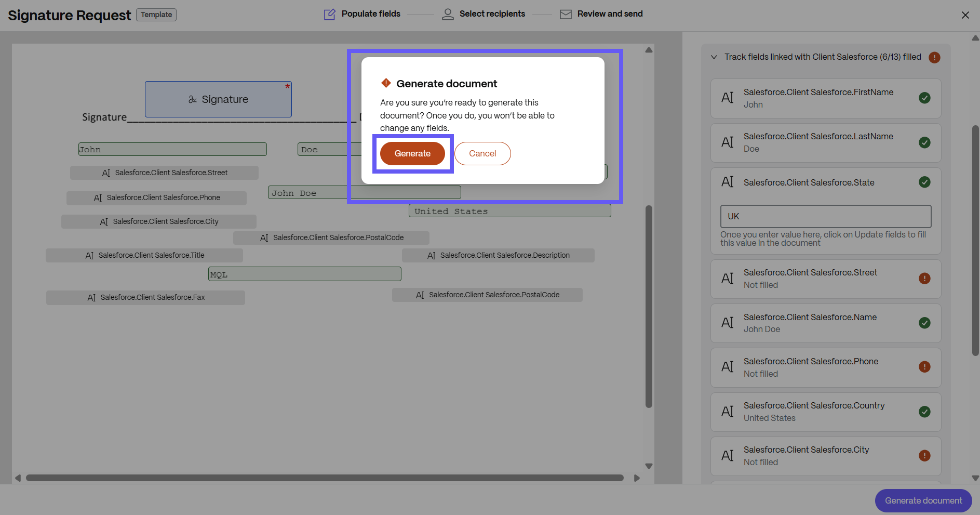The width and height of the screenshot is (980, 515).
Task: Click the Phone placeholder on the document
Action: coord(156,198)
